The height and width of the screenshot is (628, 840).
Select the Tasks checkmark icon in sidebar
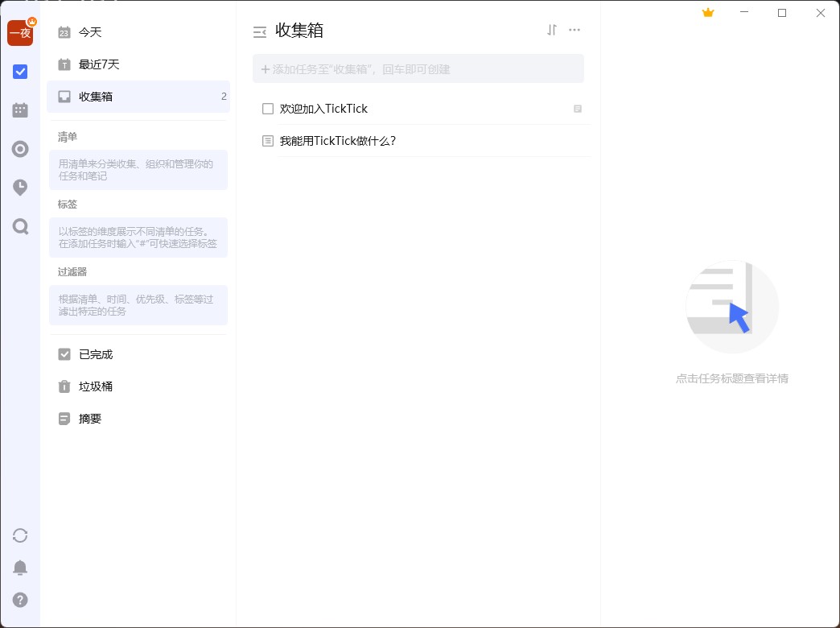pos(20,72)
